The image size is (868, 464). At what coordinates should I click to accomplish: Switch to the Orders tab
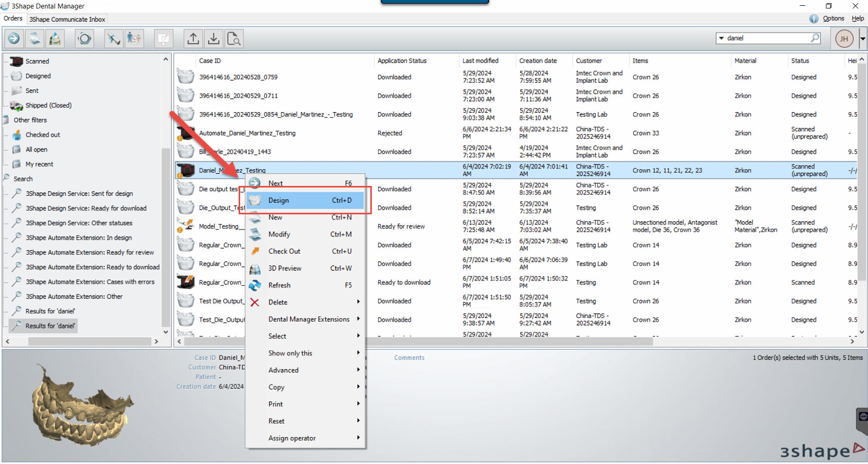(x=13, y=18)
